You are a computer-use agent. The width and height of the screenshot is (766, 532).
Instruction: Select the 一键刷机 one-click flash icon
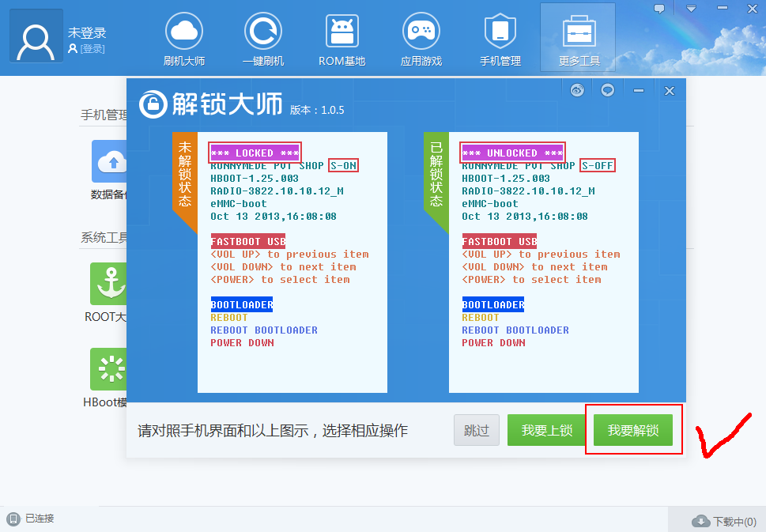pos(262,32)
